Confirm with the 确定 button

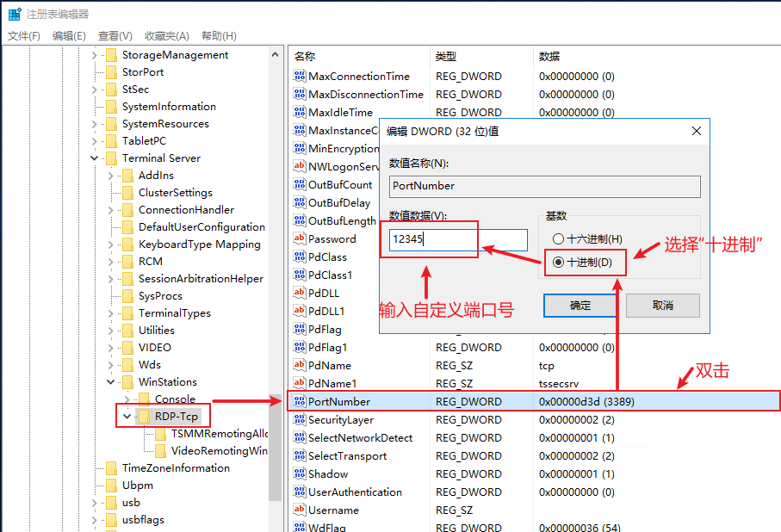[580, 306]
